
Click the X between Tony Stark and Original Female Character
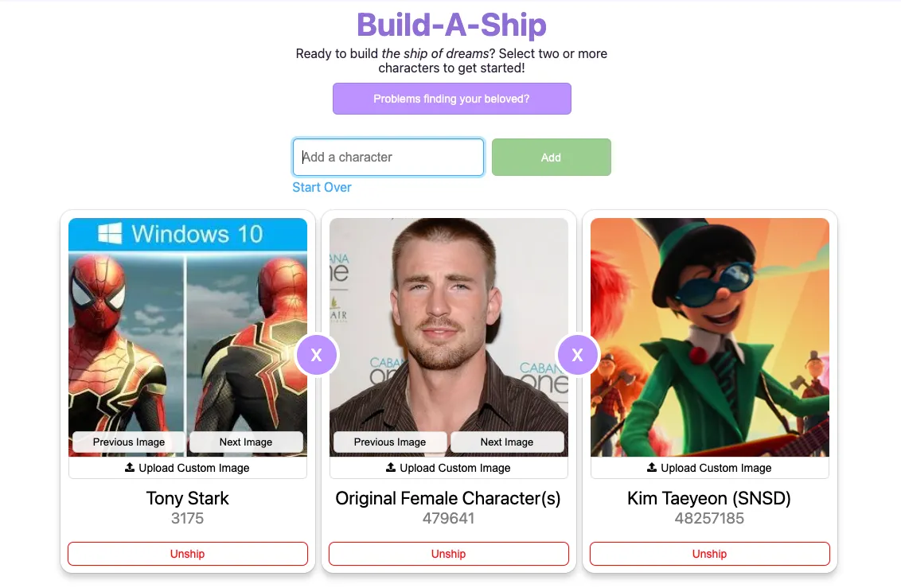tap(317, 355)
